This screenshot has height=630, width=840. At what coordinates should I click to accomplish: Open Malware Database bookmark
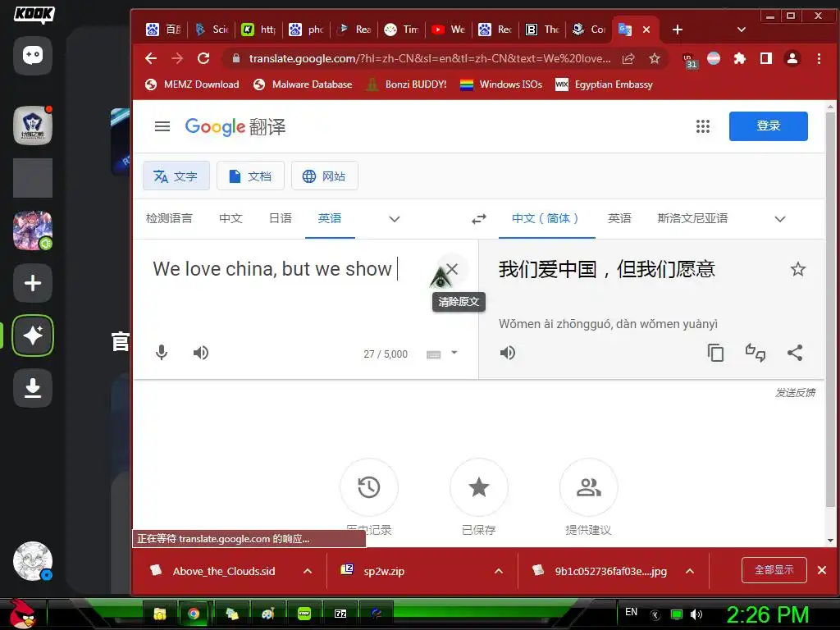[303, 84]
